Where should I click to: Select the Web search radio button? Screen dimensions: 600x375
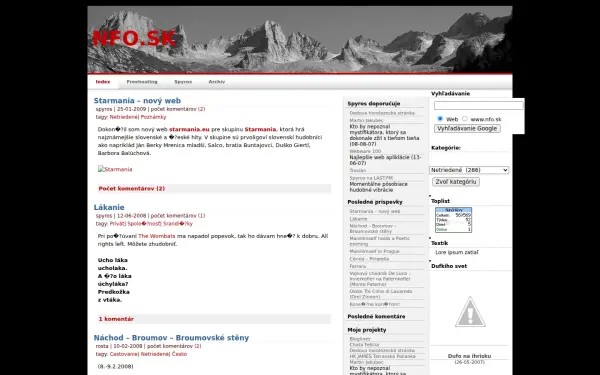440,119
